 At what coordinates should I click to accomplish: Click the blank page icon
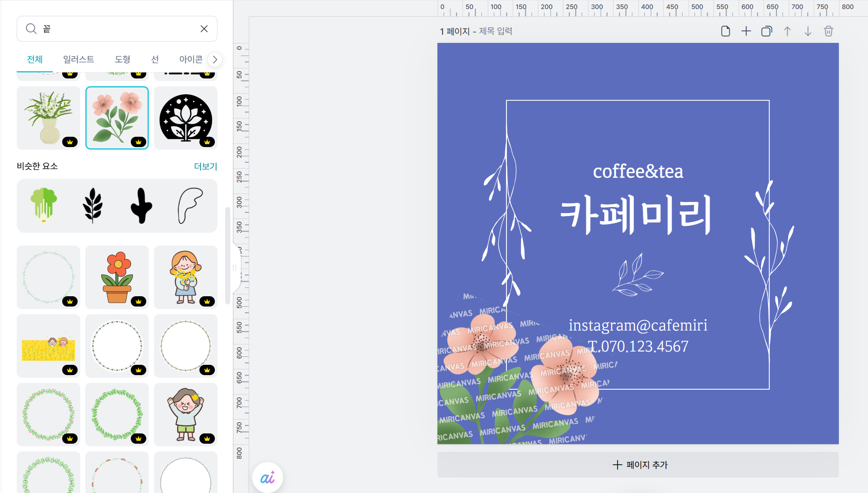[x=725, y=31]
